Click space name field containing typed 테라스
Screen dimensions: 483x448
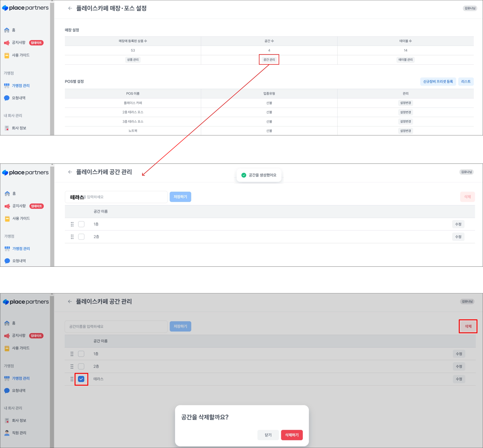116,197
